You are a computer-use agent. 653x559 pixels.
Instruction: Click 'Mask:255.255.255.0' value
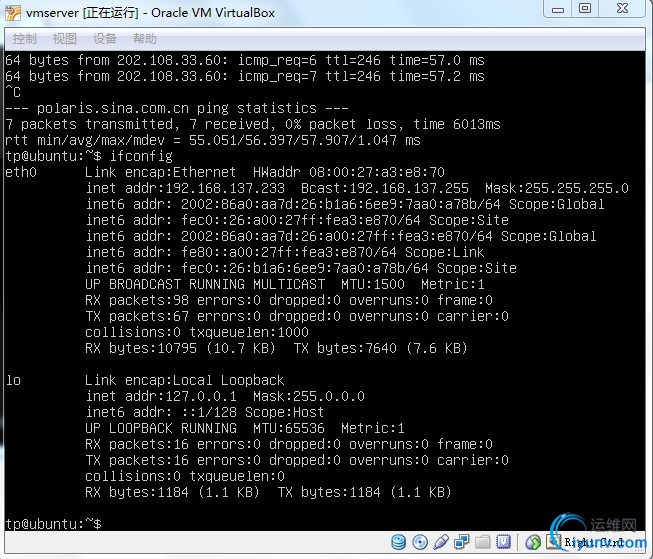point(557,188)
